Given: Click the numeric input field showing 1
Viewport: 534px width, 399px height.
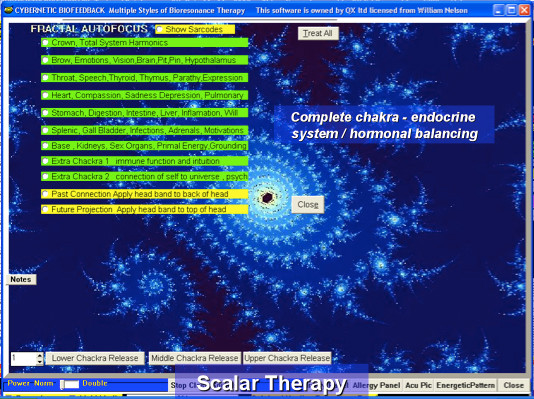Looking at the screenshot, I should pos(23,359).
